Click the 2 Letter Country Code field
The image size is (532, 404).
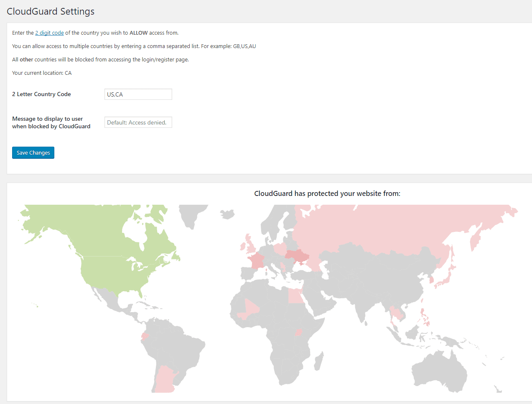[x=138, y=94]
